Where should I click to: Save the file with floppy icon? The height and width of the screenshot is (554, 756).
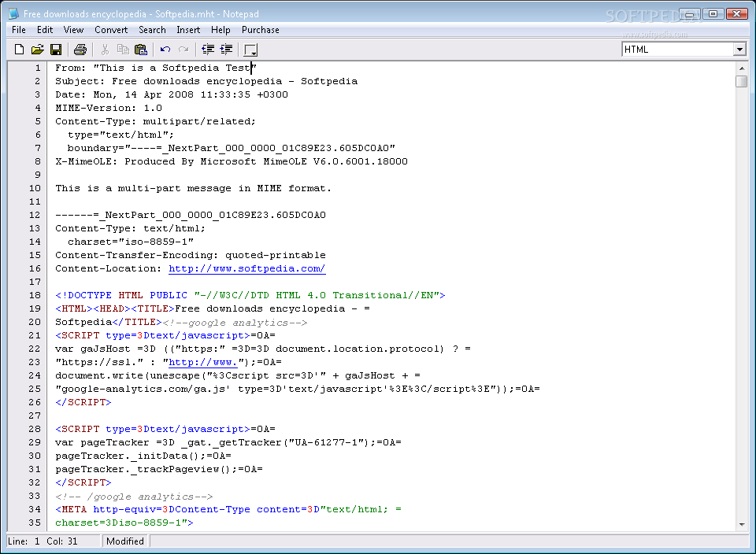pos(56,49)
